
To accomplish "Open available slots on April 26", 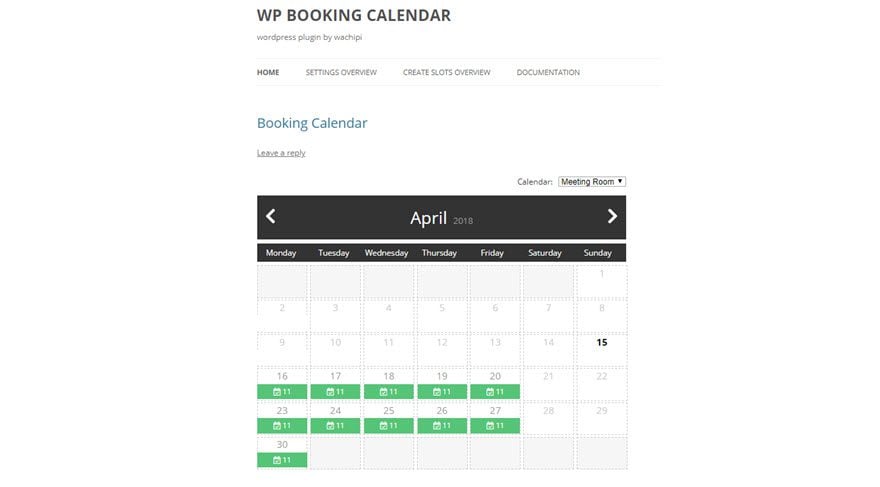I will (x=442, y=426).
